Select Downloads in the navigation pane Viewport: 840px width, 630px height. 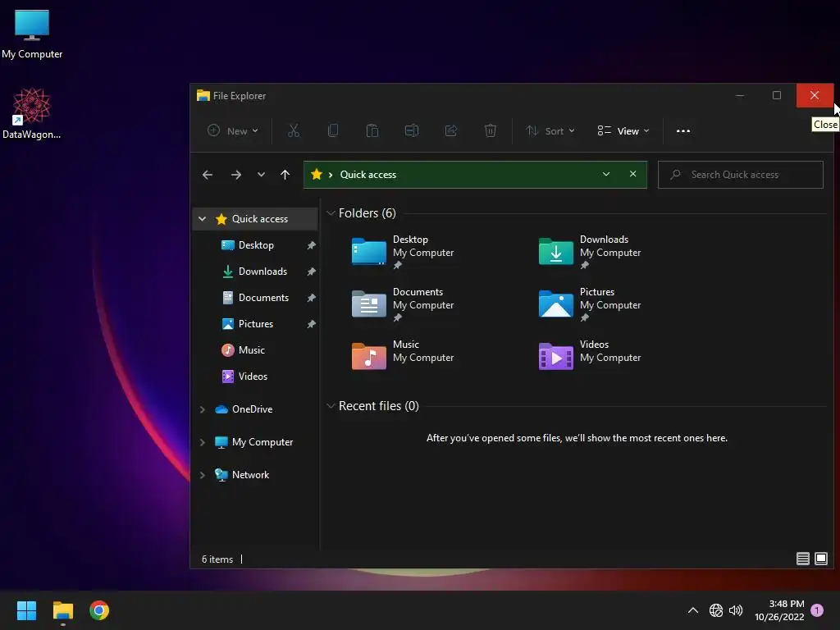click(x=262, y=272)
